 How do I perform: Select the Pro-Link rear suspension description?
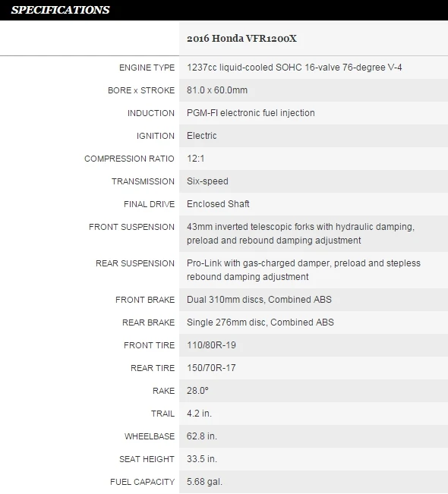pyautogui.click(x=303, y=270)
